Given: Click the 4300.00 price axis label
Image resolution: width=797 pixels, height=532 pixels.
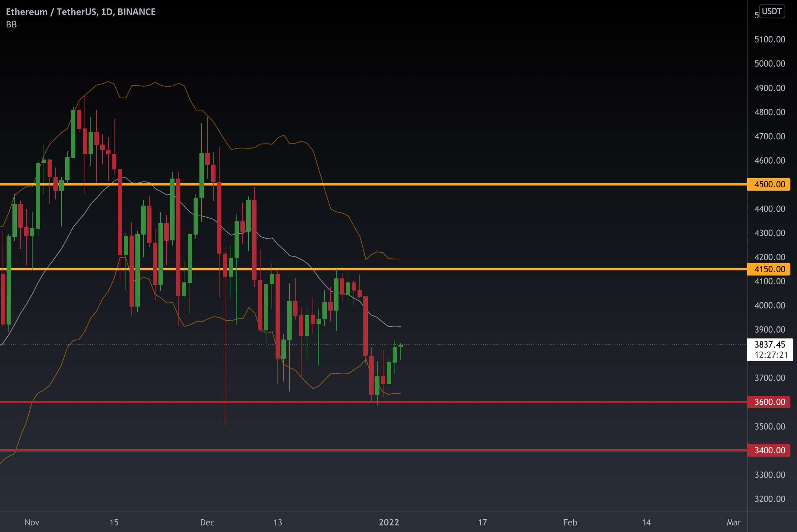Looking at the screenshot, I should [770, 233].
